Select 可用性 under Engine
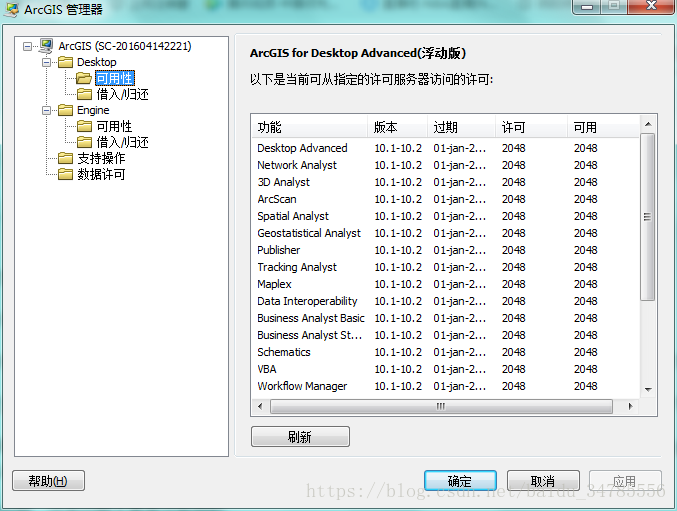This screenshot has width=677, height=511. click(114, 126)
